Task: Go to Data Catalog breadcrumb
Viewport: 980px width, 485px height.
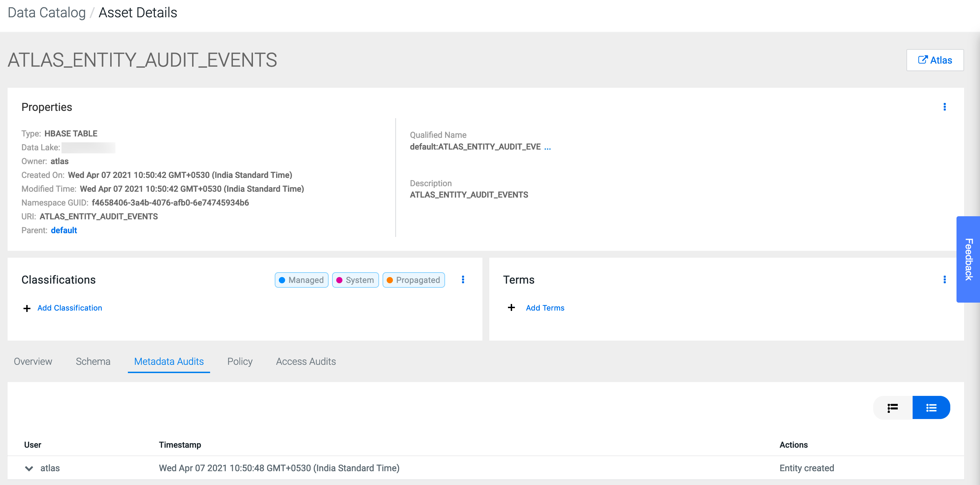Action: pyautogui.click(x=46, y=12)
